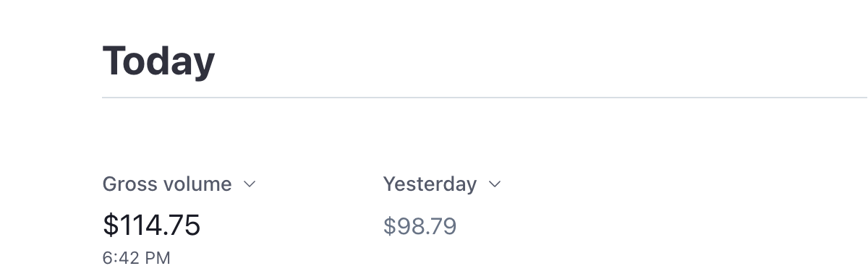The image size is (868, 279).
Task: Expand metric options via Gross volume arrow
Action: tap(250, 184)
